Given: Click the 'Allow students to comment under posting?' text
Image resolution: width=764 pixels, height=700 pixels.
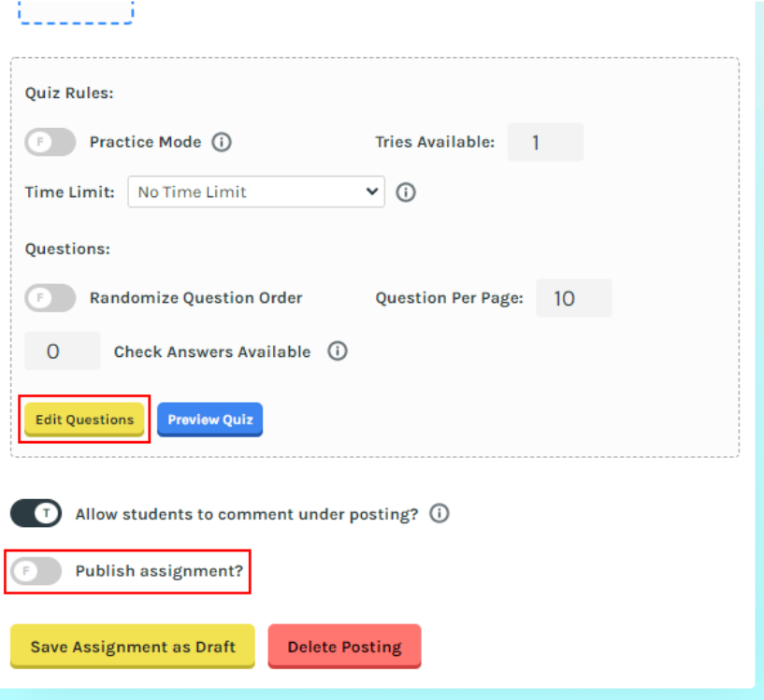Looking at the screenshot, I should (x=247, y=513).
